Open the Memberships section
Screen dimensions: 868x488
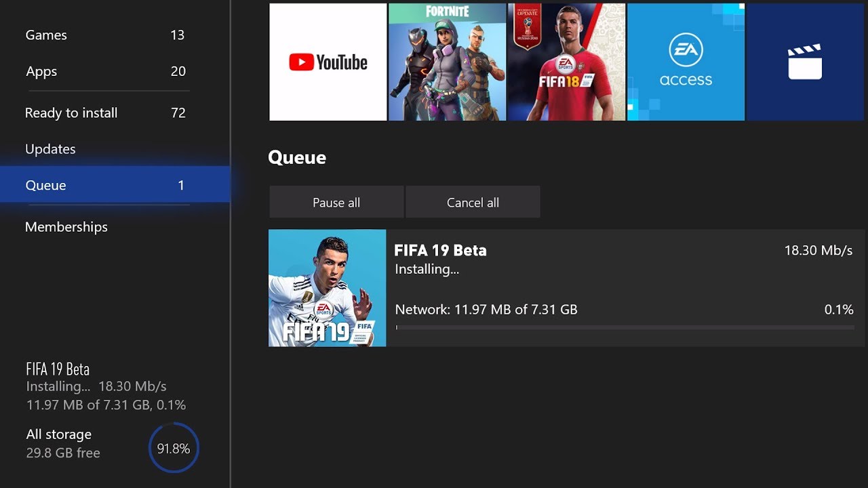(x=105, y=227)
